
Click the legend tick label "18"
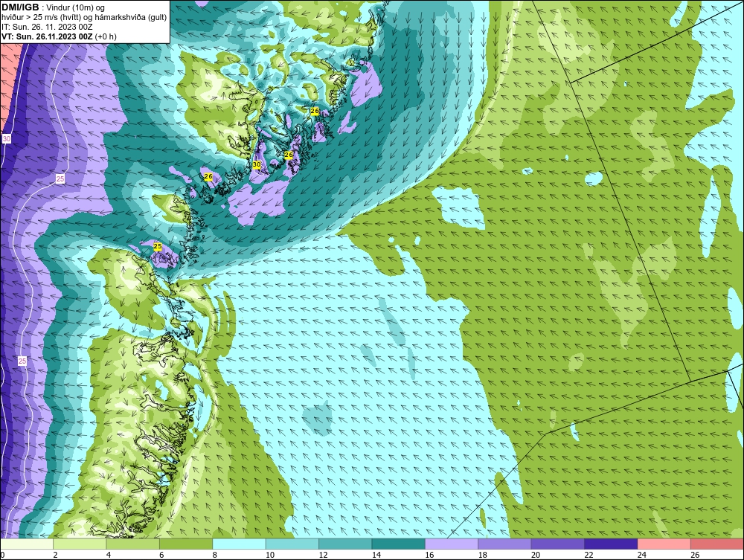tap(483, 555)
